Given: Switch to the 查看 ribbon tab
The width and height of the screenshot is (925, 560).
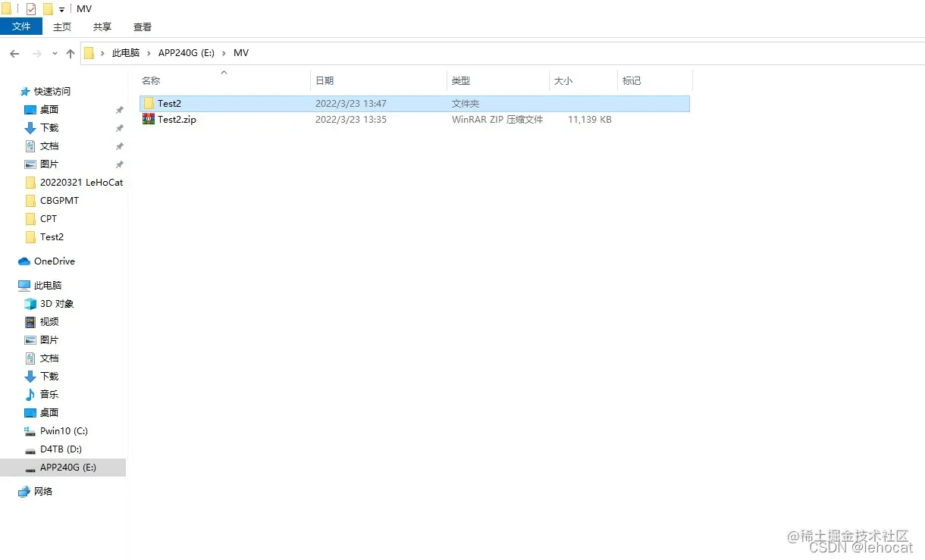Looking at the screenshot, I should [143, 27].
